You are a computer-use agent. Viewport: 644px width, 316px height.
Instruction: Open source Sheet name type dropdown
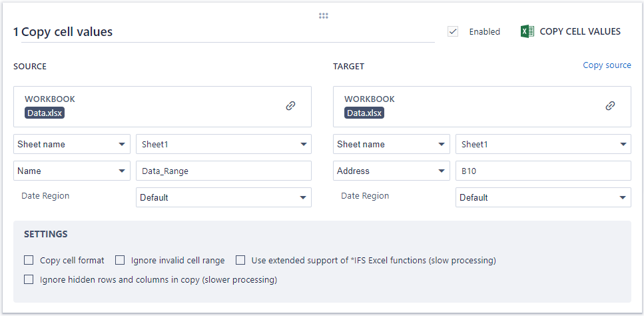click(x=72, y=144)
